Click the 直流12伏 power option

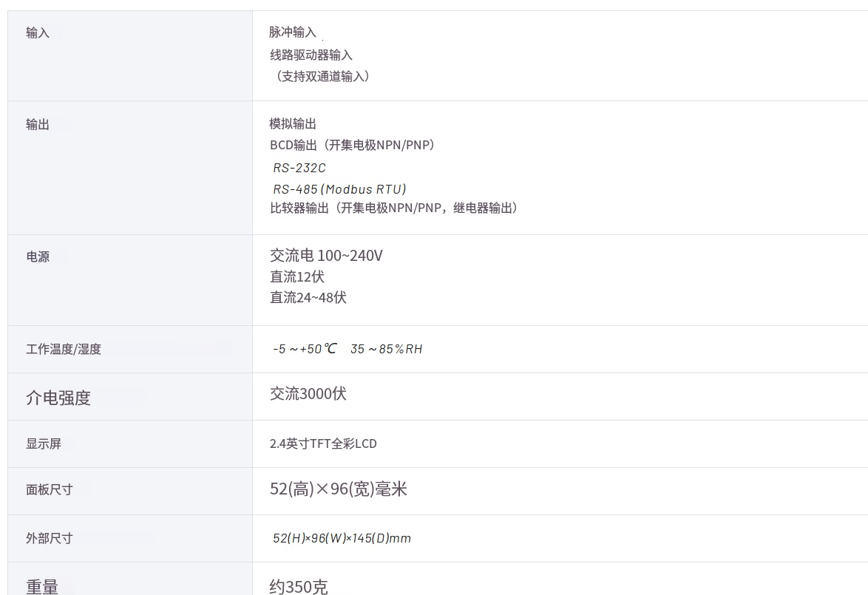[x=296, y=277]
